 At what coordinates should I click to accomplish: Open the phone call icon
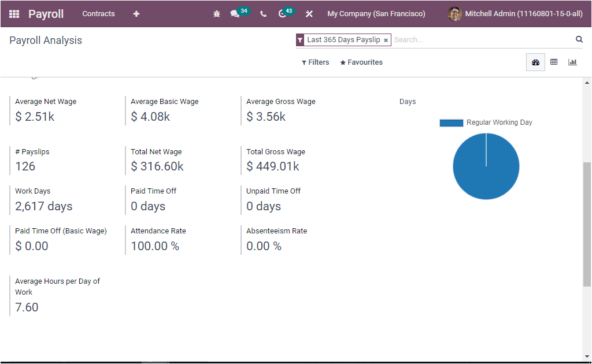pos(263,13)
